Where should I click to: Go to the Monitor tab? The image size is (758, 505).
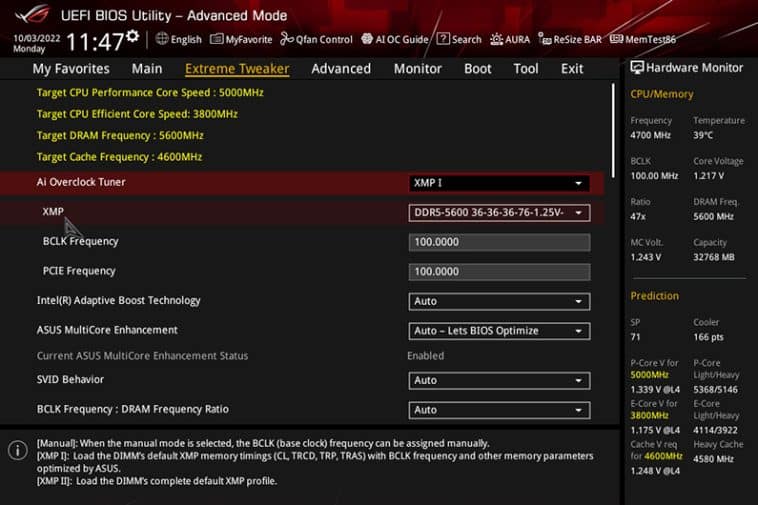tap(418, 69)
